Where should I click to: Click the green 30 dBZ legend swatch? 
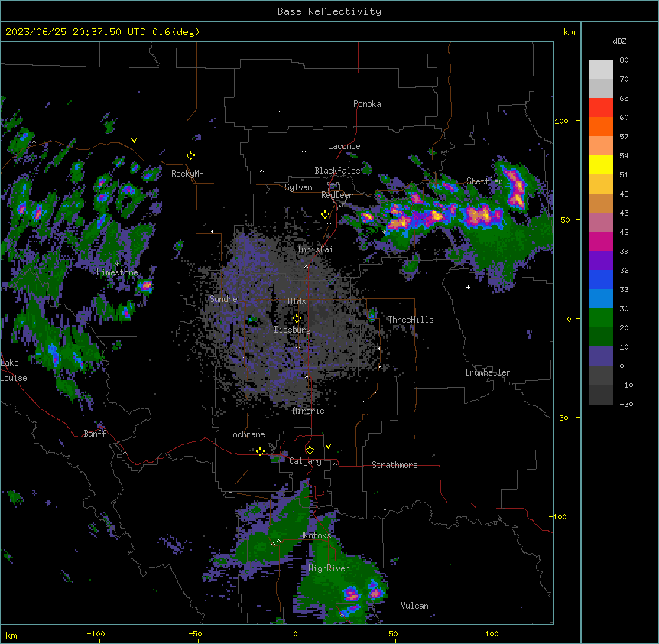[601, 318]
